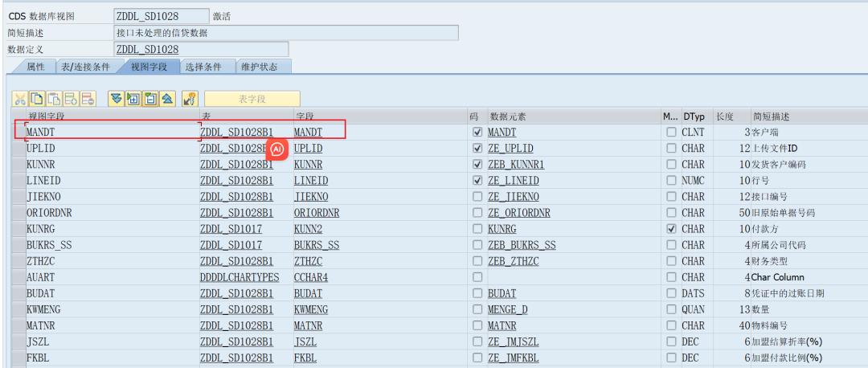Check the M column checkbox for BUDAT
Viewport: 868px width, 368px height.
671,293
